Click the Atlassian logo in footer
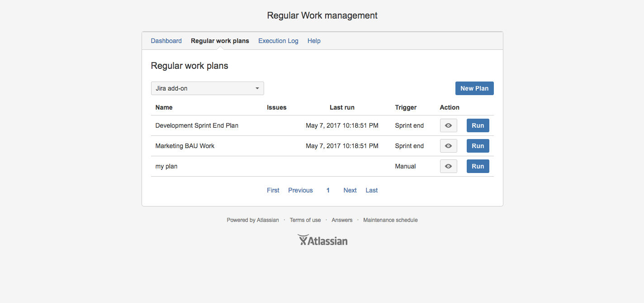The width and height of the screenshot is (644, 303). click(x=322, y=240)
